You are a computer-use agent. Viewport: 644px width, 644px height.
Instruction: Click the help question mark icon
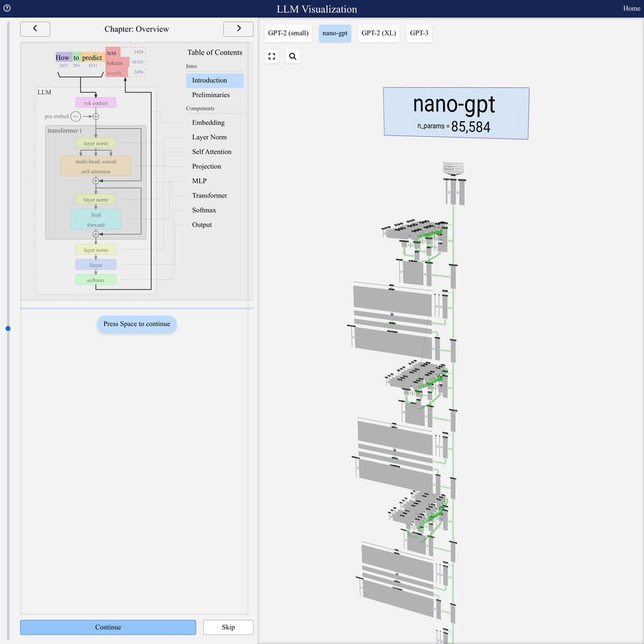click(7, 8)
